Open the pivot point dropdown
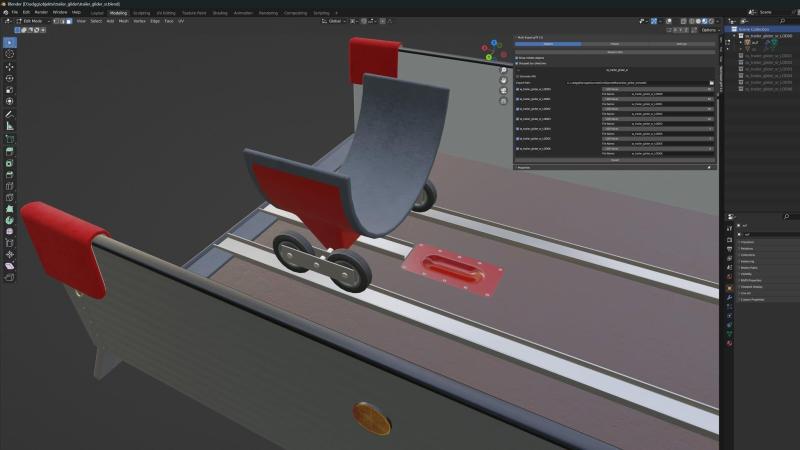 click(x=353, y=21)
